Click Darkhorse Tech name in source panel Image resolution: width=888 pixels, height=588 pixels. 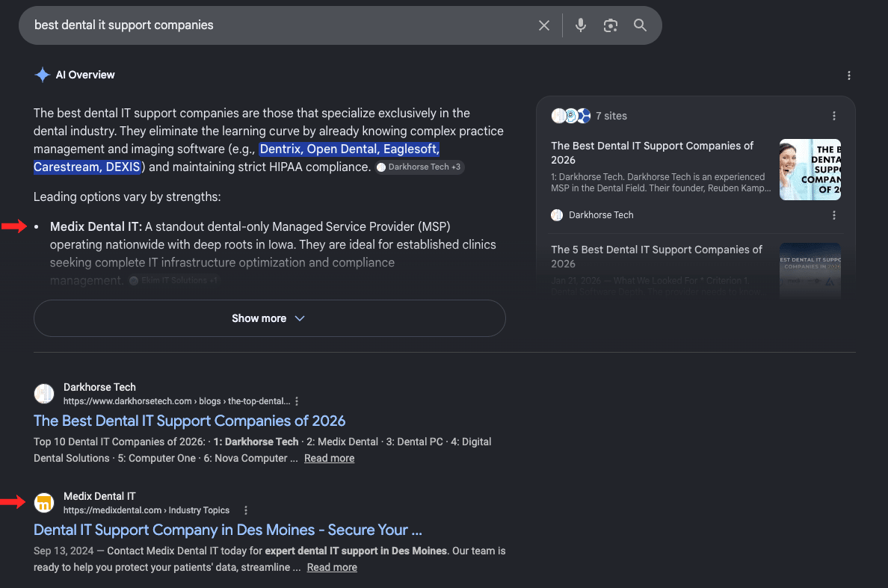(601, 215)
